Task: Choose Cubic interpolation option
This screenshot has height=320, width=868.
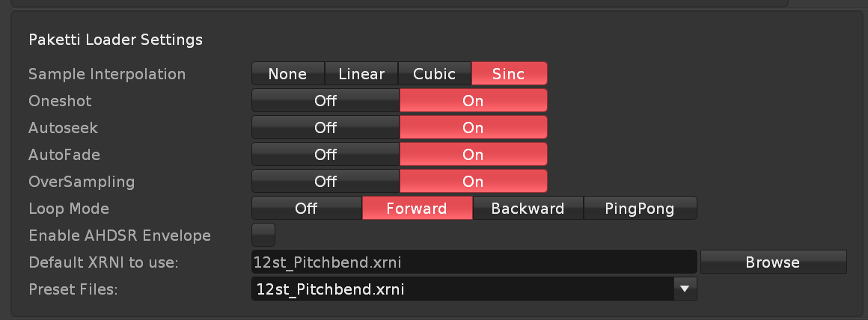Action: tap(435, 74)
